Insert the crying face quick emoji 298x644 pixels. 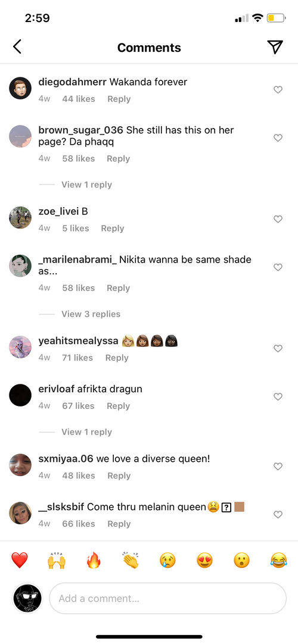pyautogui.click(x=167, y=560)
